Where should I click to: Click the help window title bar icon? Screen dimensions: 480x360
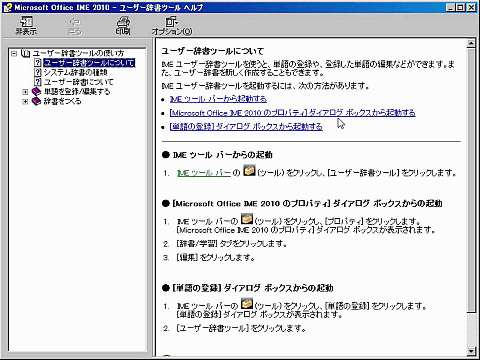(7, 7)
